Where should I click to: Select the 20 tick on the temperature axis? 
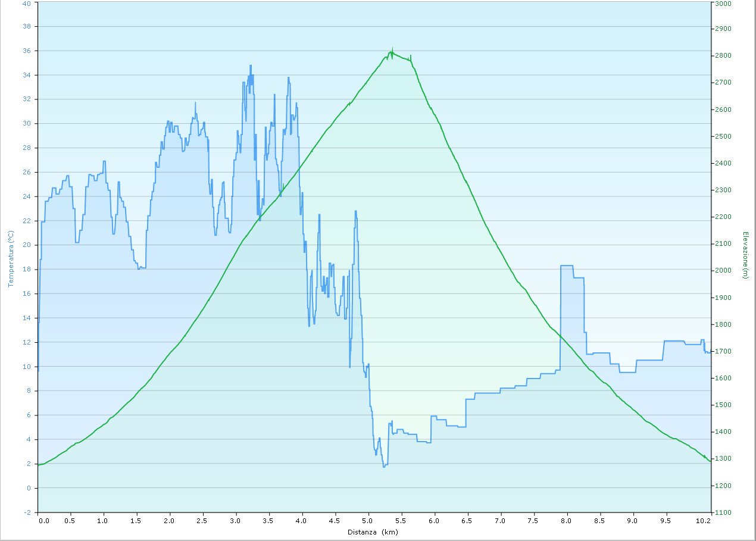(x=27, y=245)
